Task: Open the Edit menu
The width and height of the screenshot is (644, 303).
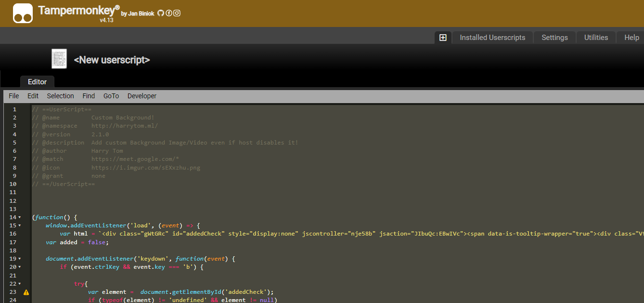Action: 33,96
